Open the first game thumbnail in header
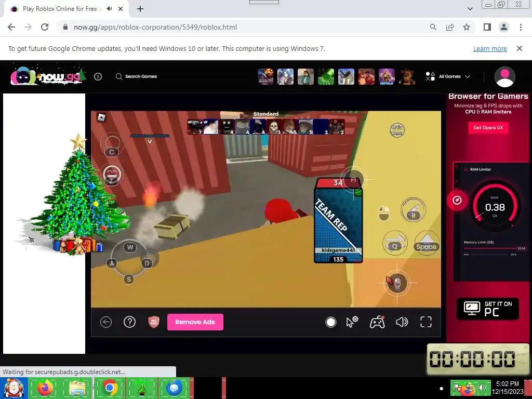Screen dimensions: 532x399 [265, 76]
